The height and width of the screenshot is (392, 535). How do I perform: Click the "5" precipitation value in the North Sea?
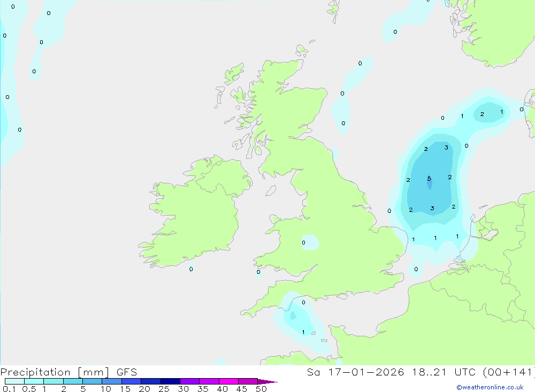pos(429,179)
